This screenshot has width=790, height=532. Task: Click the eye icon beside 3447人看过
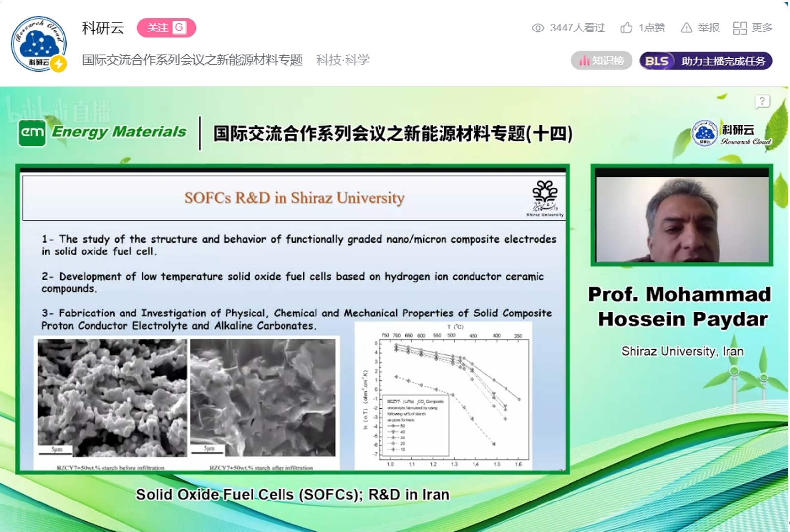click(538, 28)
